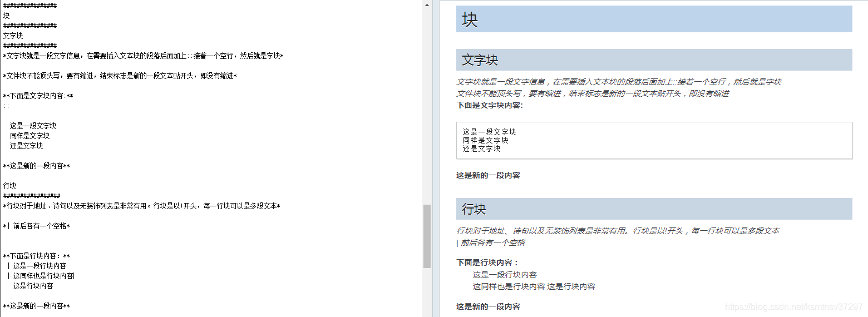Click preview italic line '文字块就是一段文字信息'
The height and width of the screenshot is (317, 868).
coord(619,82)
